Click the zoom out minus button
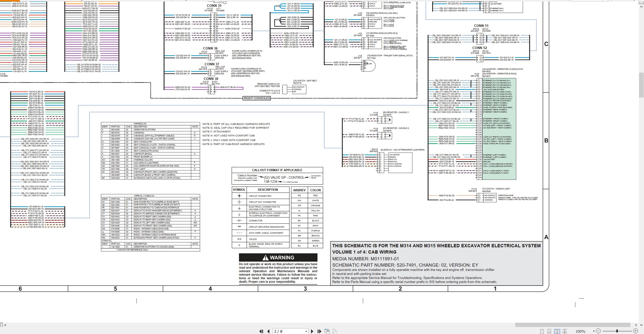 [598, 331]
